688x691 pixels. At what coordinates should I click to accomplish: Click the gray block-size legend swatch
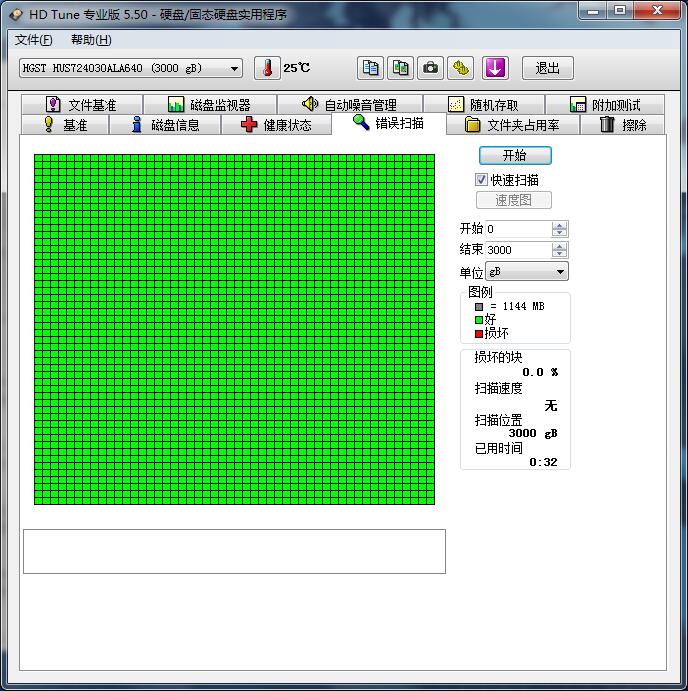(479, 306)
